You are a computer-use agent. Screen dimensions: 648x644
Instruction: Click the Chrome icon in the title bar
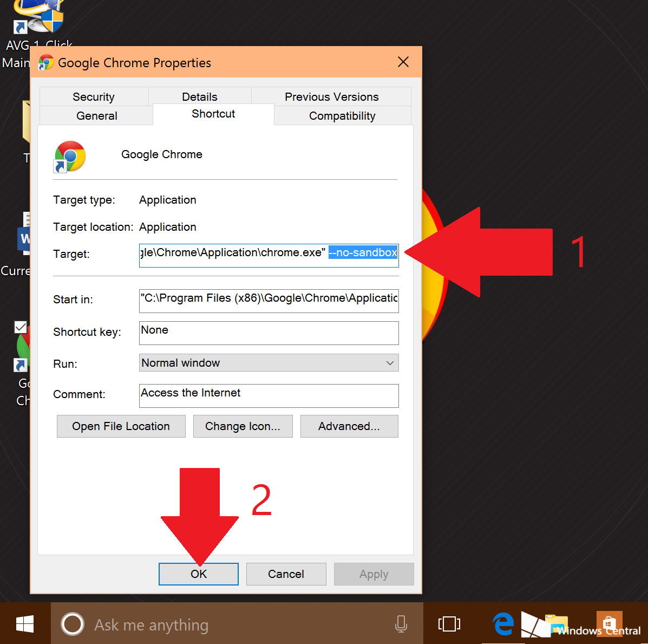point(46,62)
